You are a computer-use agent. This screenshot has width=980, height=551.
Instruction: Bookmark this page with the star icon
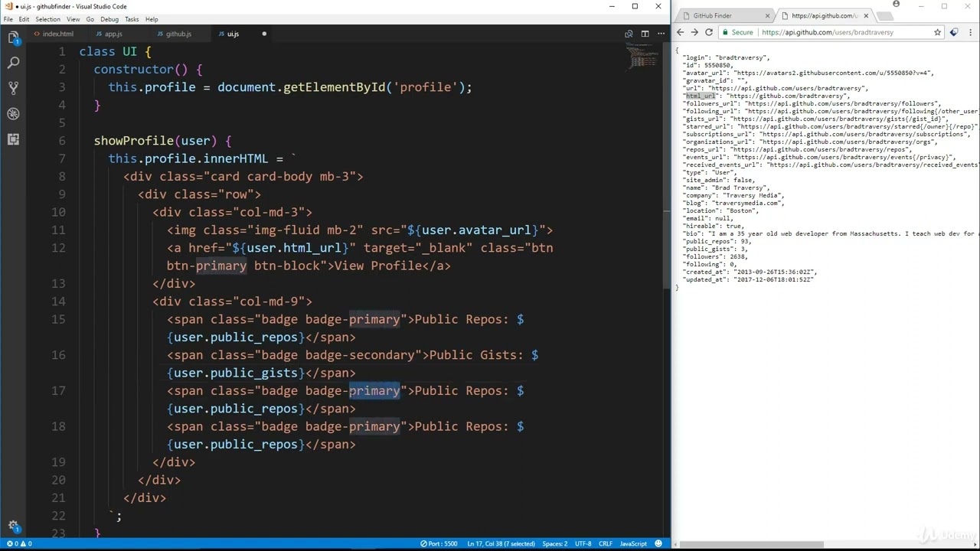[937, 32]
